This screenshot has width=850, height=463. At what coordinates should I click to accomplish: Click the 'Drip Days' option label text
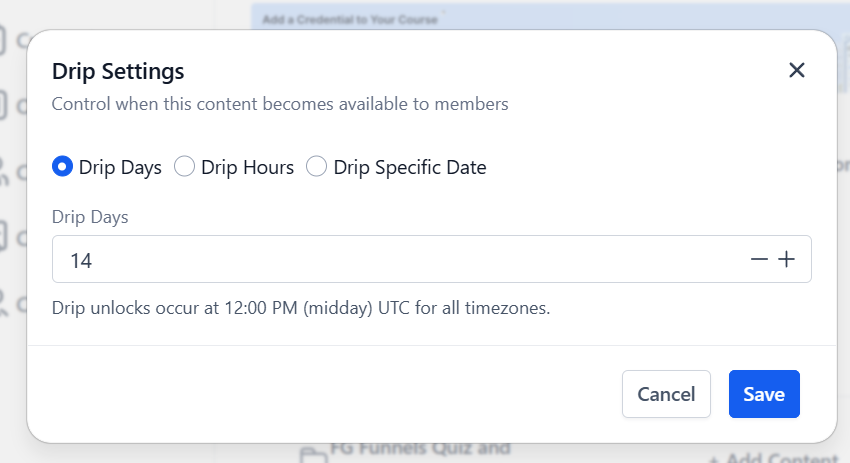[x=120, y=168]
